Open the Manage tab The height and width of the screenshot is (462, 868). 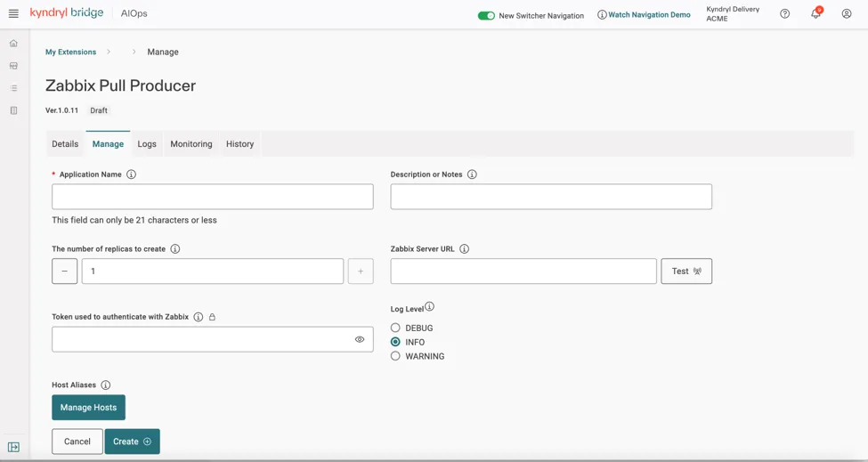pos(108,144)
